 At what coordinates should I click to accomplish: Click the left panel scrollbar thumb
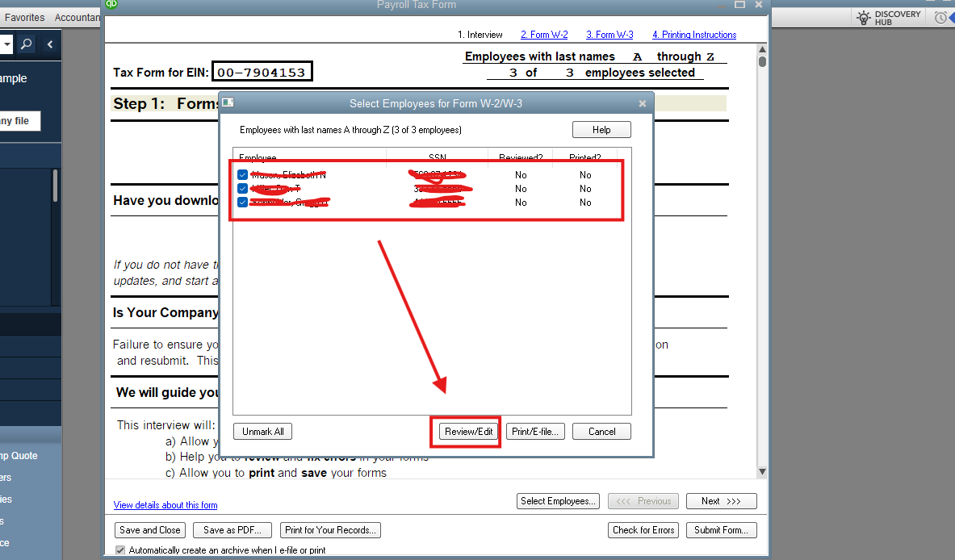[55, 186]
